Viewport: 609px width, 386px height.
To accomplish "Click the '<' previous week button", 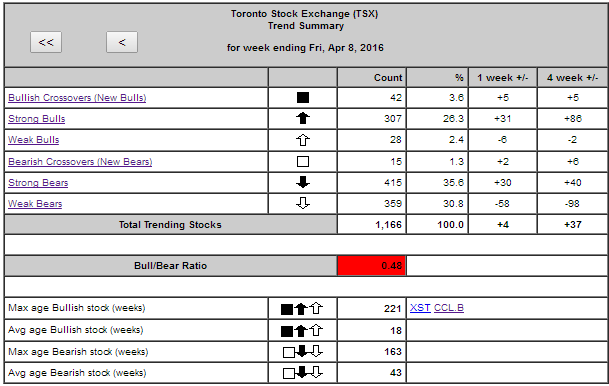I will tap(122, 42).
